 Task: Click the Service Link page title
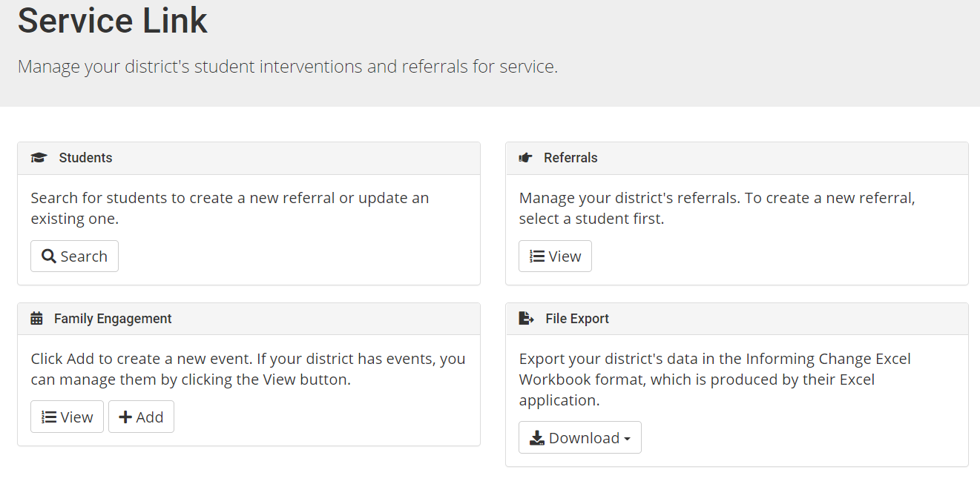(113, 21)
